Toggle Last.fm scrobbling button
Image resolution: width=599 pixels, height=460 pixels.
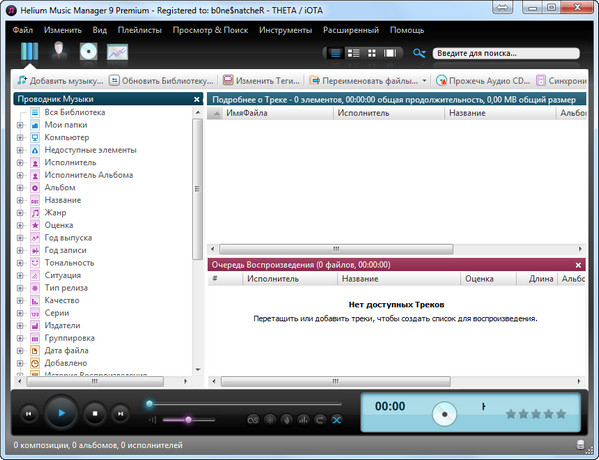253,420
